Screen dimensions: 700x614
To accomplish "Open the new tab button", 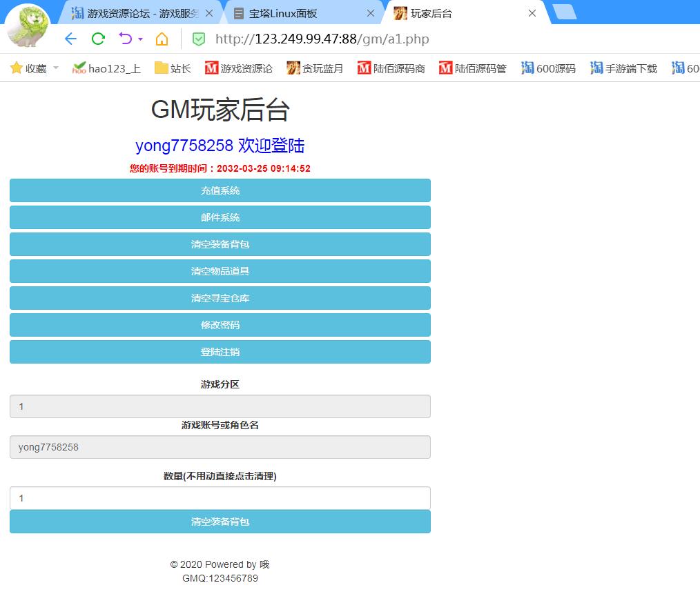I will click(x=565, y=12).
